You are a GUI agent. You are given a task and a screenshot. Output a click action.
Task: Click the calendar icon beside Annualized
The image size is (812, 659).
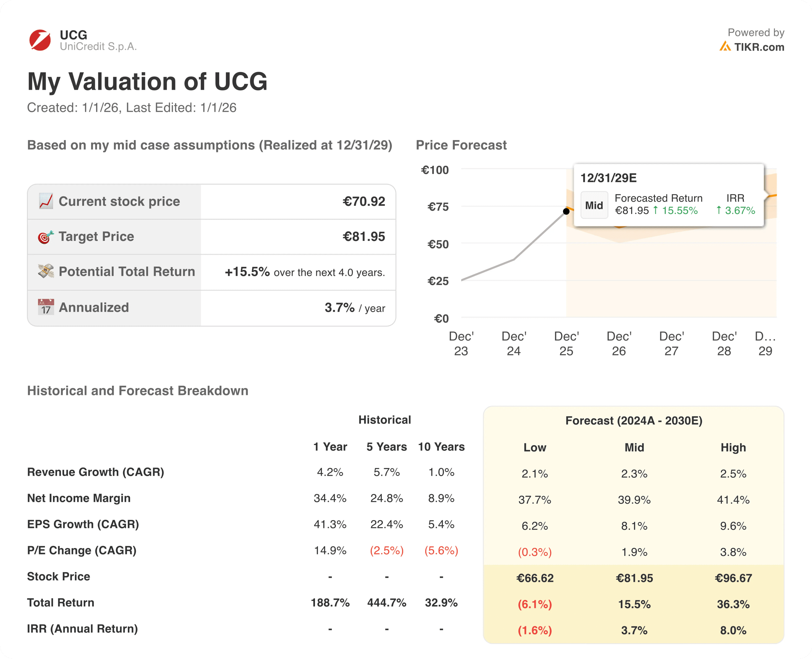tap(46, 307)
